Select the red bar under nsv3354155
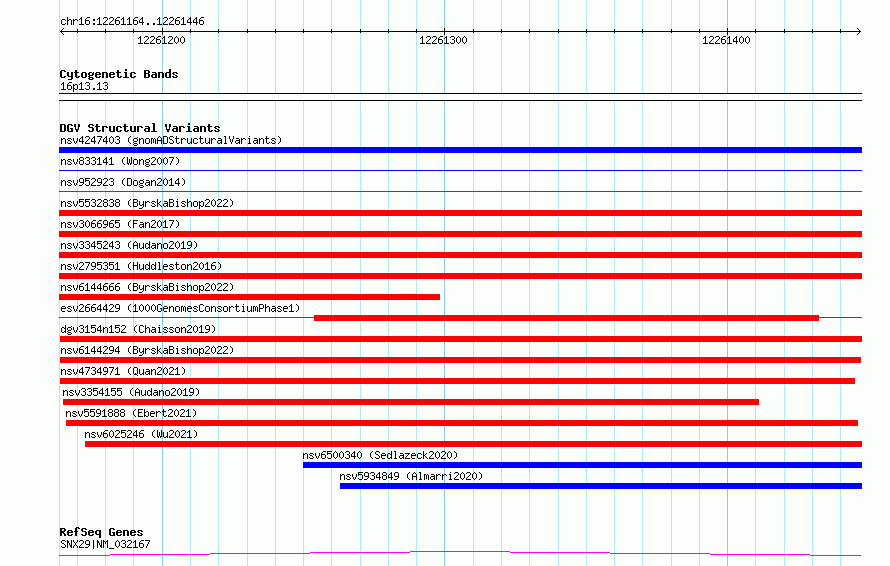 coord(411,402)
